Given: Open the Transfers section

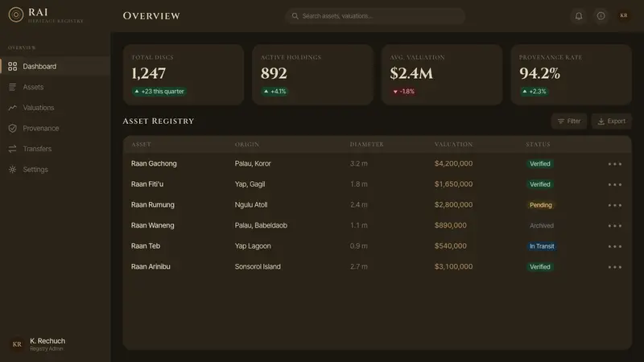Looking at the screenshot, I should (55, 149).
